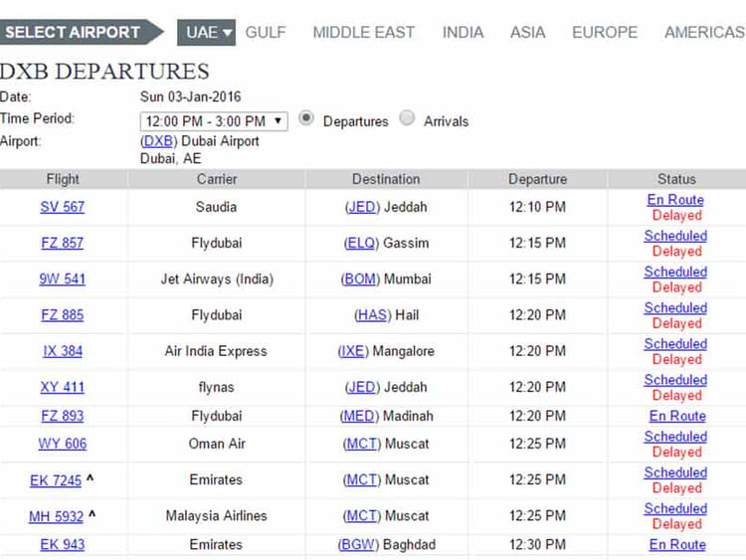Open flight FZ 885 link
Image resolution: width=746 pixels, height=560 pixels.
coord(63,315)
